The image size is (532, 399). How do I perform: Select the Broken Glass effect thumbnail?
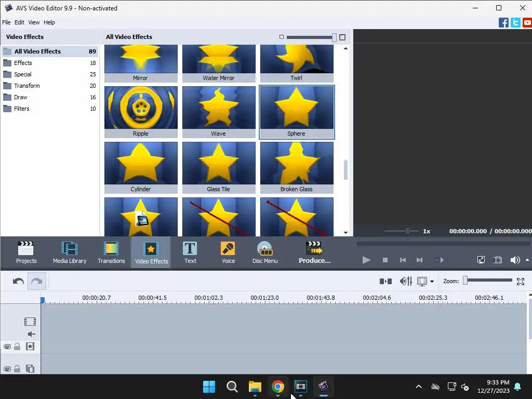pyautogui.click(x=297, y=168)
